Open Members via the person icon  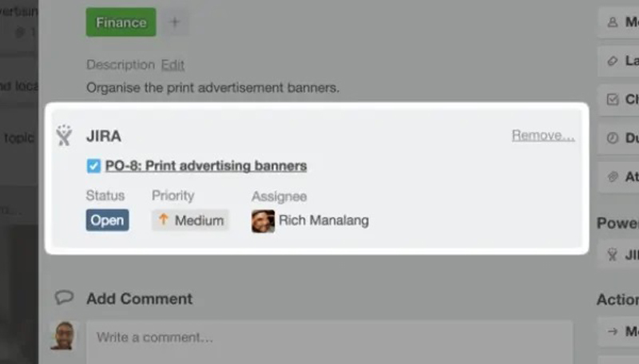click(x=613, y=22)
